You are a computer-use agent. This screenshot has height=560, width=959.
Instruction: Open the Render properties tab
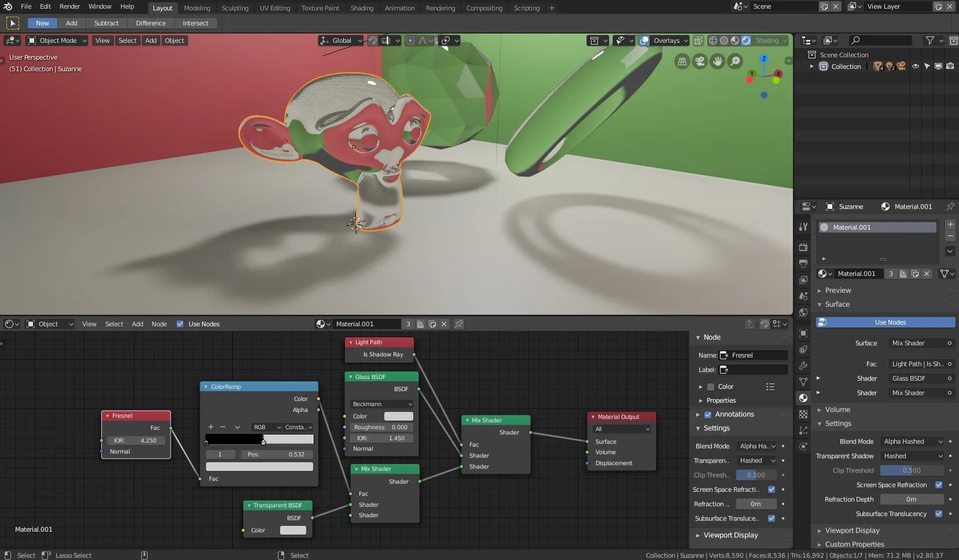coord(803,247)
